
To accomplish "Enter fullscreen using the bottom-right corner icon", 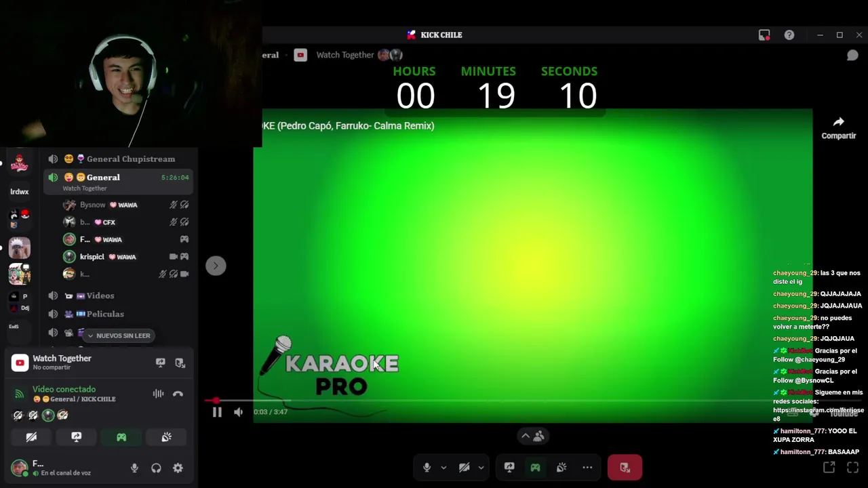I will 852,467.
